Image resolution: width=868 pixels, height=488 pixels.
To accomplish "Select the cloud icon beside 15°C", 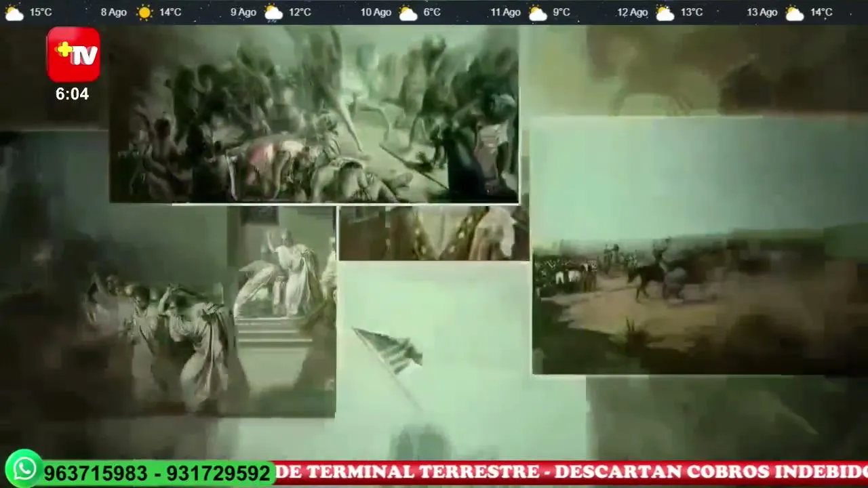I will (x=14, y=12).
